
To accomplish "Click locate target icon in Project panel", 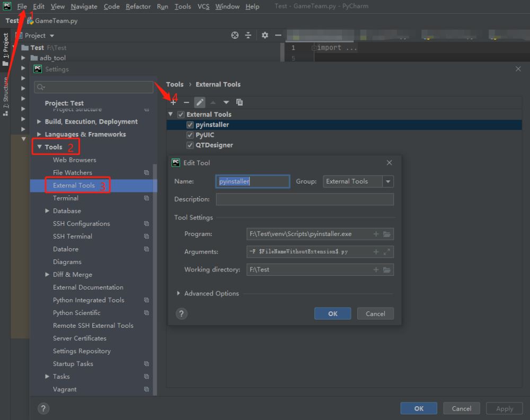I will click(x=235, y=35).
